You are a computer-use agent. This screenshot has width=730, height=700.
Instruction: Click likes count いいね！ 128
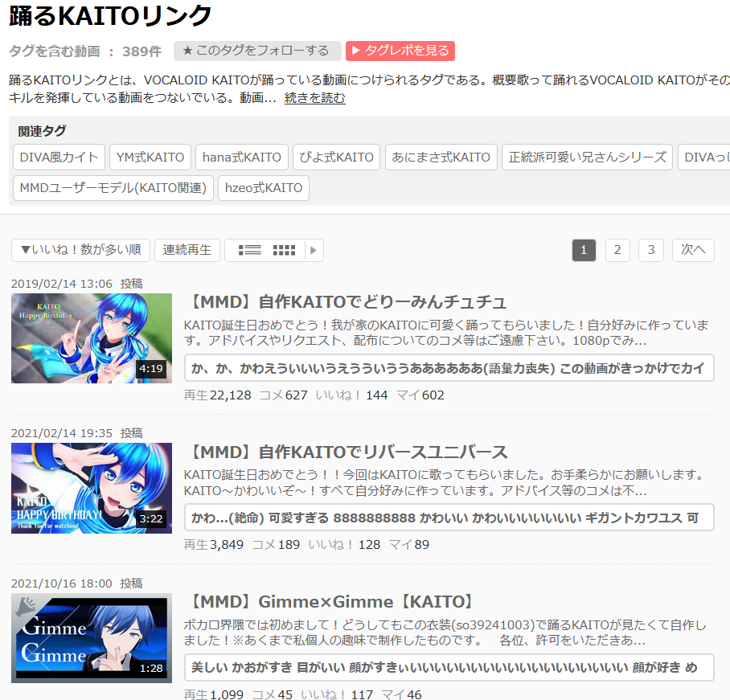344,545
